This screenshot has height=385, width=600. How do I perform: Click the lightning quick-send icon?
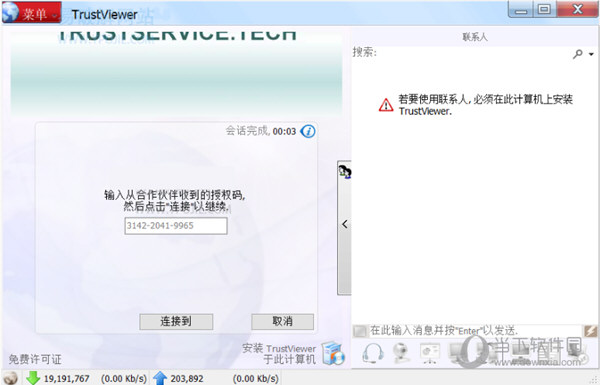coord(590,331)
